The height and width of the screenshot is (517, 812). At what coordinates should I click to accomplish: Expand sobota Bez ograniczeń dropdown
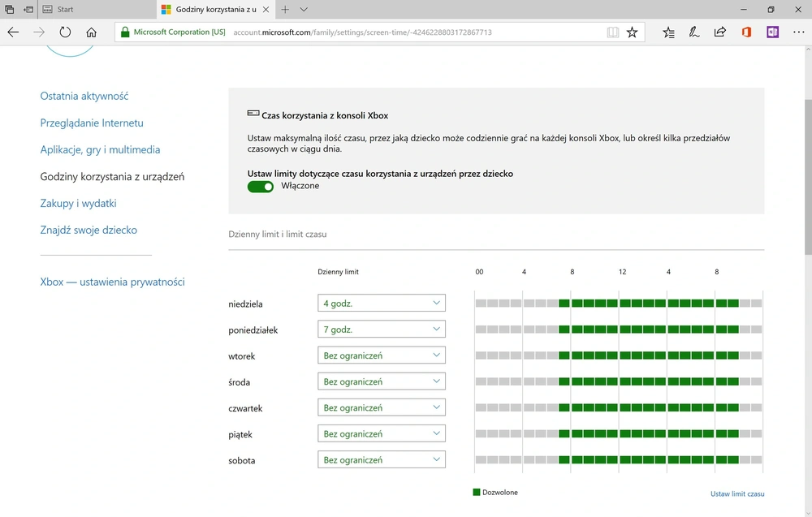click(381, 459)
